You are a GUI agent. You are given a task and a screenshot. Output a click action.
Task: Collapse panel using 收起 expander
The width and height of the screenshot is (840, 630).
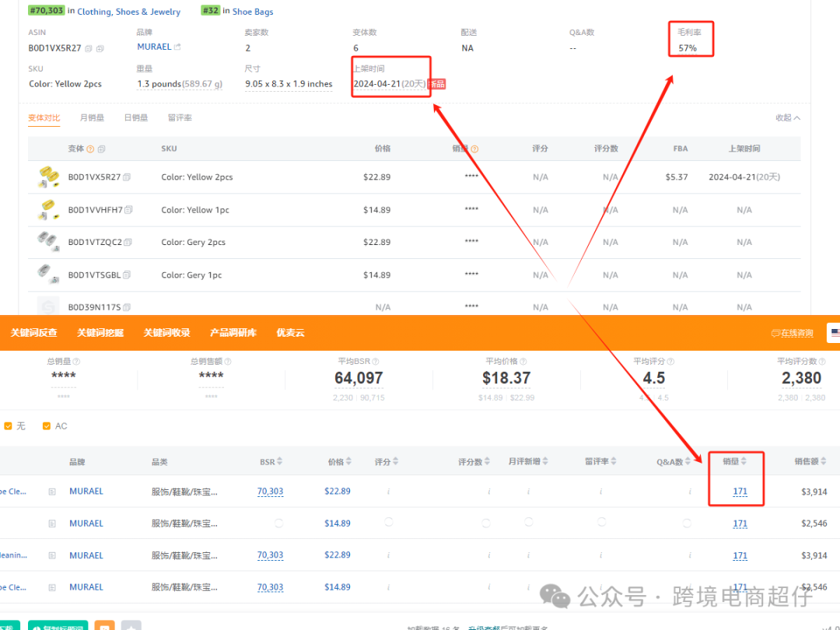point(787,118)
